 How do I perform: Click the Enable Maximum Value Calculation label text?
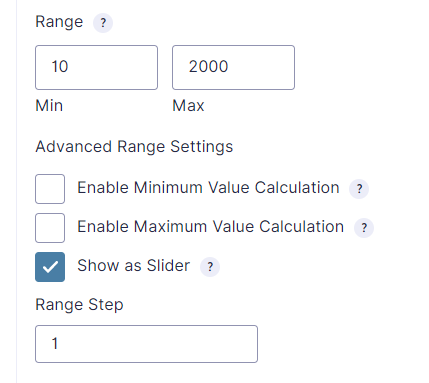coord(211,227)
